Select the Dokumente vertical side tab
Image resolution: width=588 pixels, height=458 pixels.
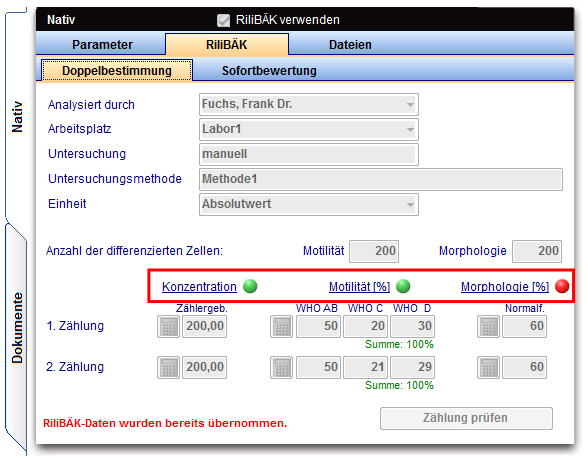pyautogui.click(x=17, y=328)
